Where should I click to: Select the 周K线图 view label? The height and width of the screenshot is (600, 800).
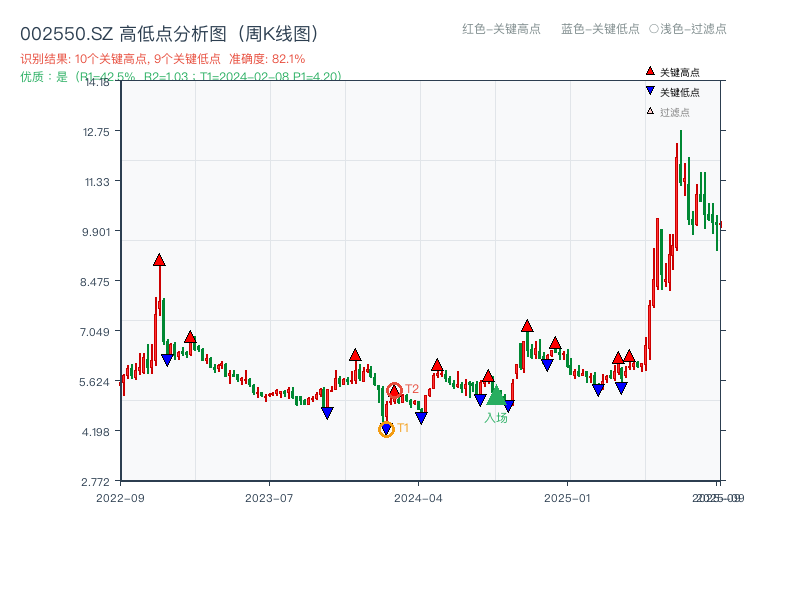pos(278,31)
